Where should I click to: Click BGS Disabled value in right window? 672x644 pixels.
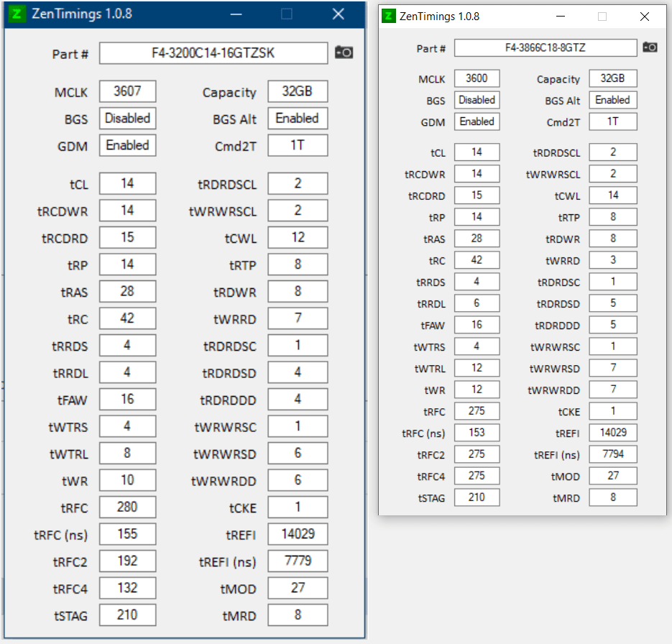pyautogui.click(x=477, y=100)
